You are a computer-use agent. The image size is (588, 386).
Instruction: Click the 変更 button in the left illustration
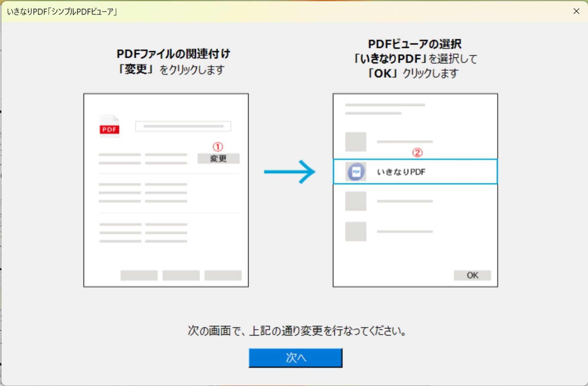218,158
